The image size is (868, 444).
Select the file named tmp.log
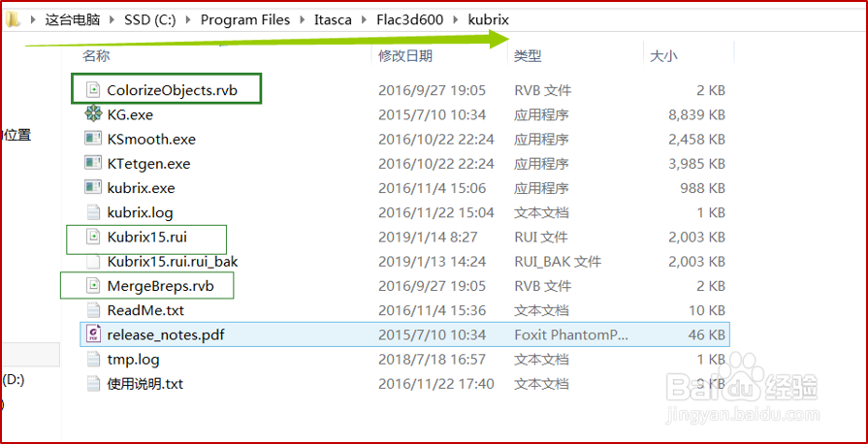coord(134,360)
